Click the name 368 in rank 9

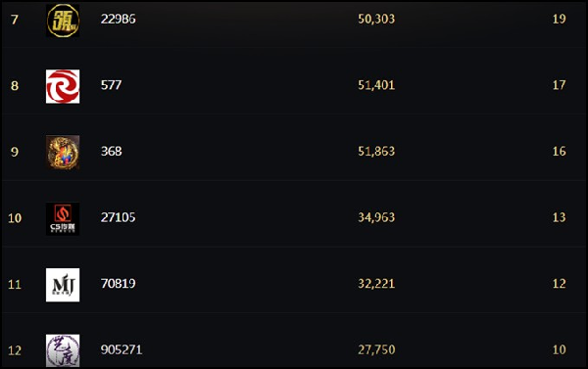point(111,151)
